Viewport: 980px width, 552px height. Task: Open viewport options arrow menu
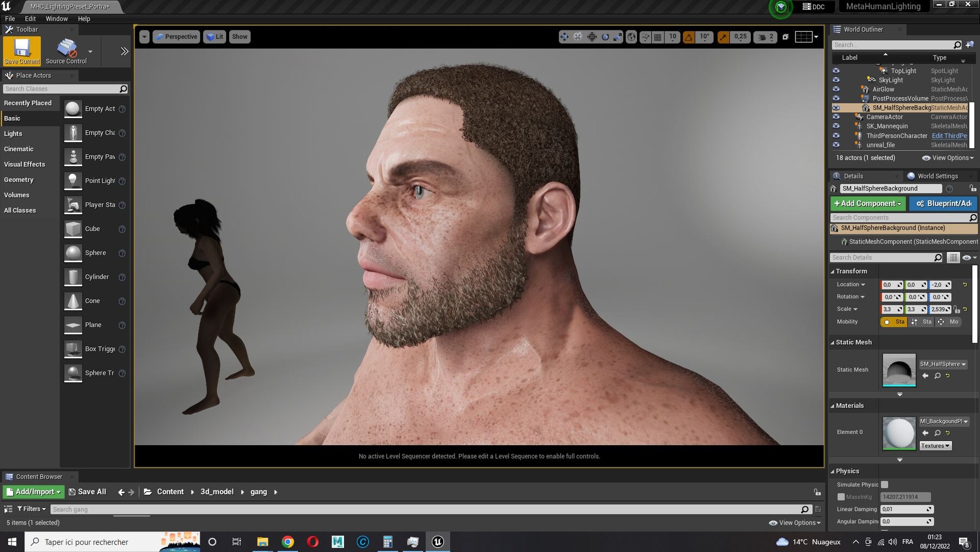tap(144, 37)
